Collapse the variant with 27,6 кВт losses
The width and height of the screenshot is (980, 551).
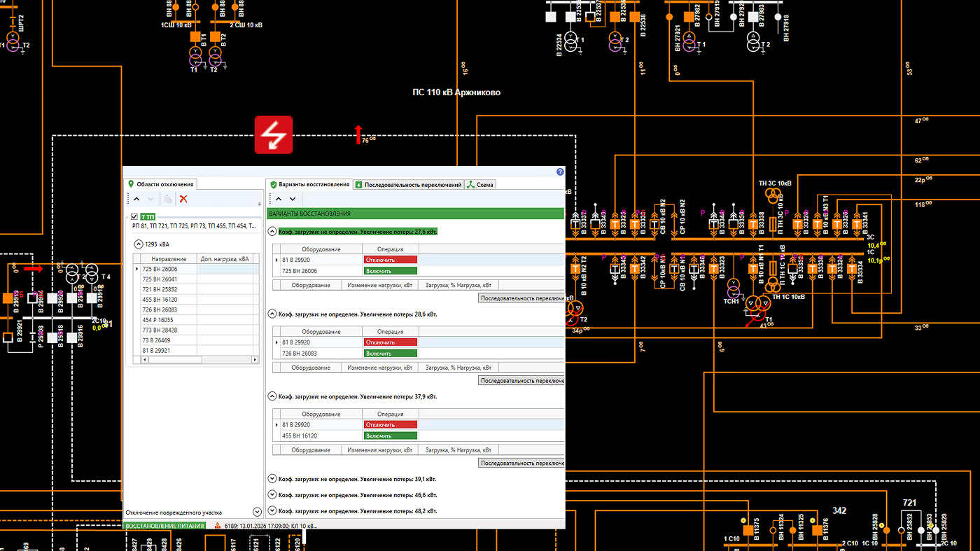click(x=272, y=231)
